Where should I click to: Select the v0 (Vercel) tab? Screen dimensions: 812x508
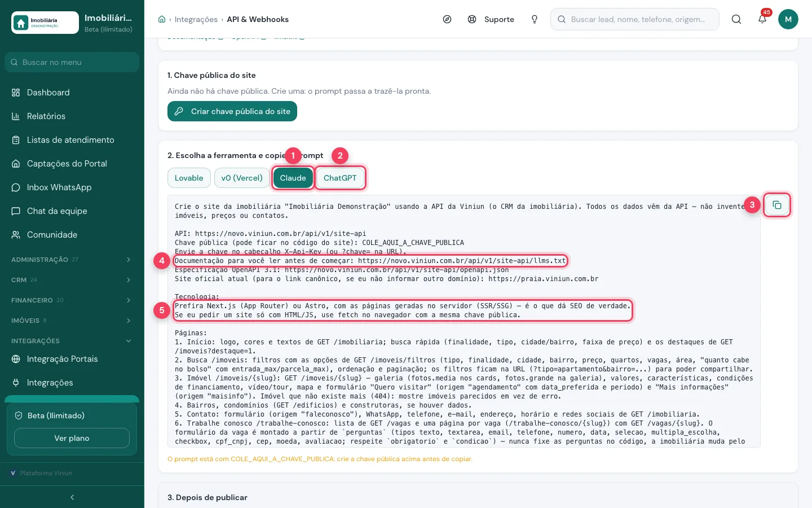tap(242, 178)
